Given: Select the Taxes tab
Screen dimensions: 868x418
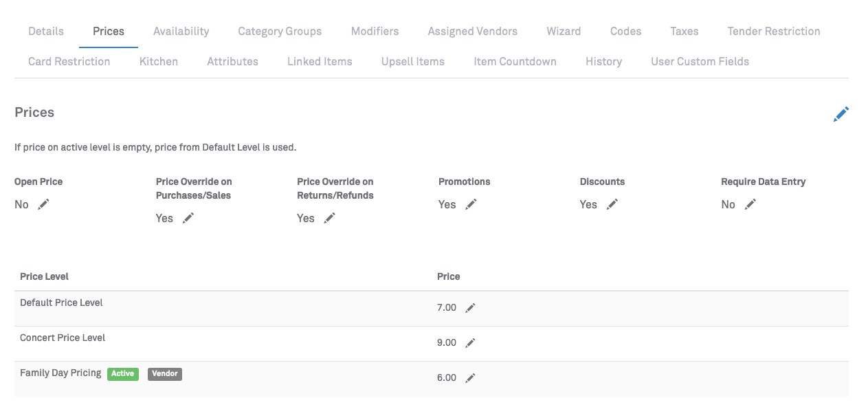Looking at the screenshot, I should click(684, 31).
